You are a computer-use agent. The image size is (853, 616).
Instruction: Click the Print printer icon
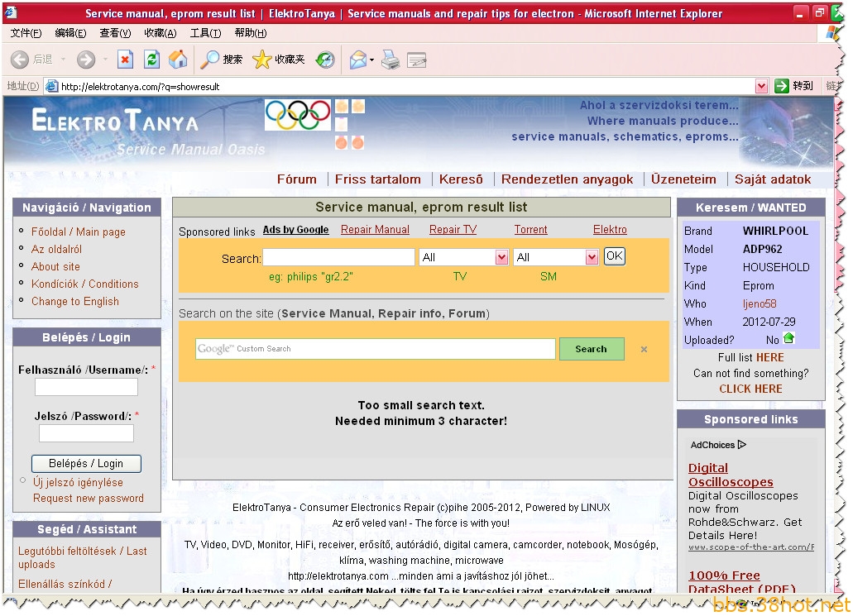(390, 60)
